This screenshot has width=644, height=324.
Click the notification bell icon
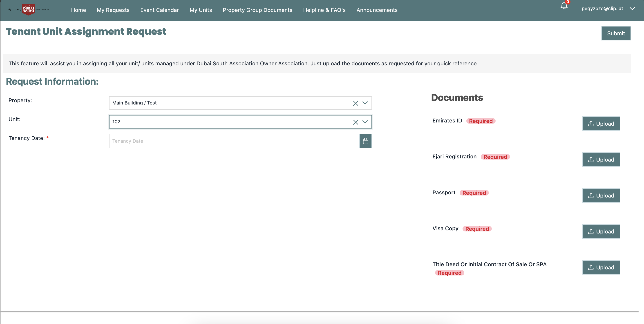click(564, 6)
